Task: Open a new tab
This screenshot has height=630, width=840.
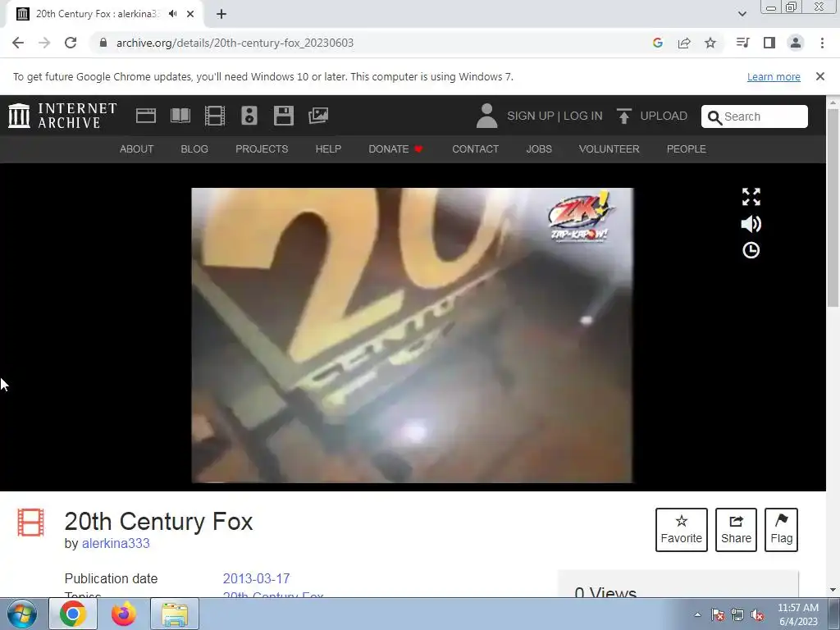Action: coord(221,14)
